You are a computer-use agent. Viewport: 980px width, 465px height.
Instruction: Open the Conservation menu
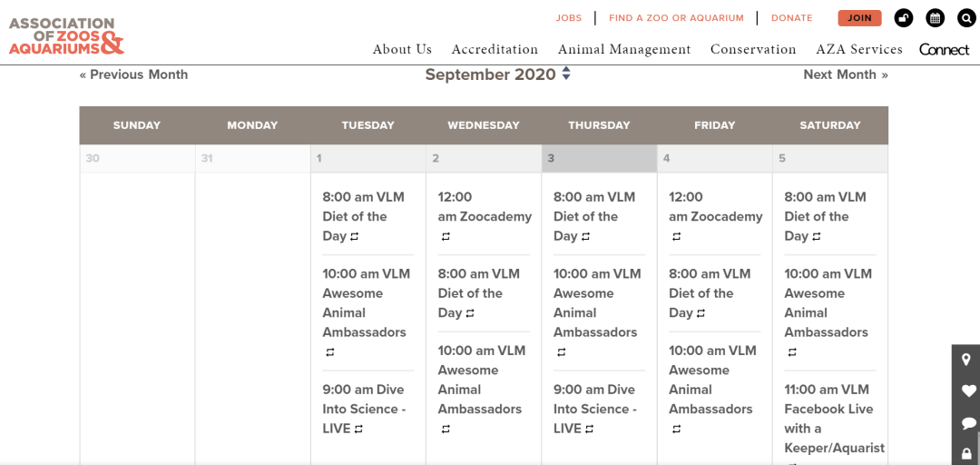coord(753,49)
